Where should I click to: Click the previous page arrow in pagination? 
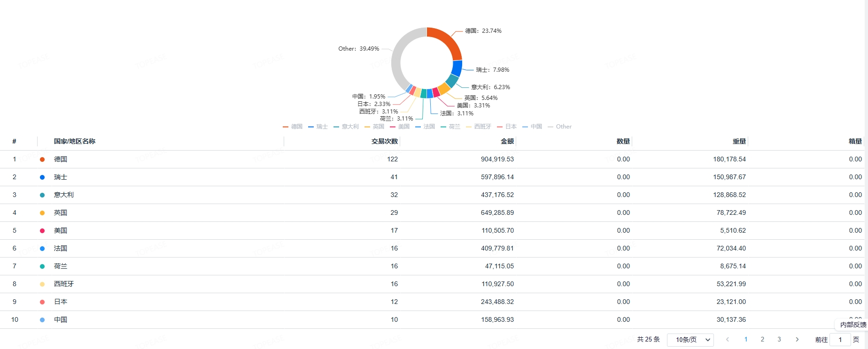click(x=728, y=339)
